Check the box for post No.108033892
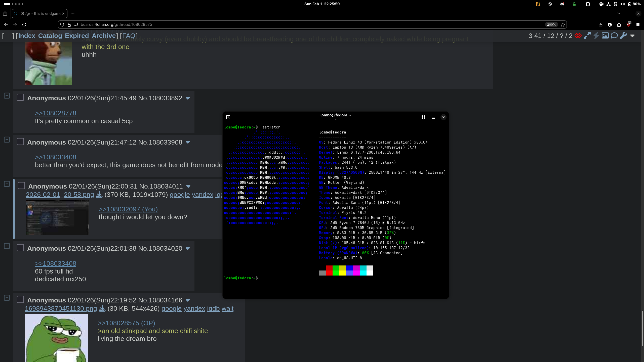The height and width of the screenshot is (362, 644). [x=20, y=98]
